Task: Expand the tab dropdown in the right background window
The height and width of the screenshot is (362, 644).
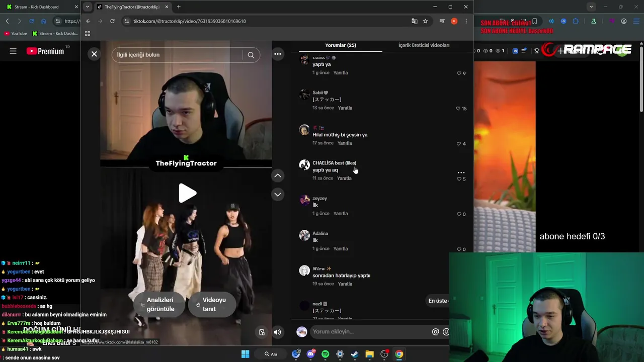Action: click(591, 7)
